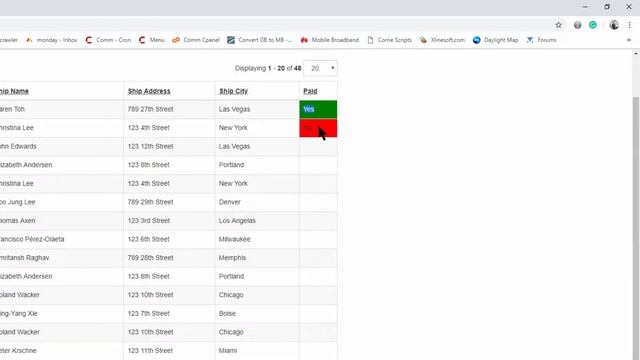Sort the table by Ship City header

point(233,91)
